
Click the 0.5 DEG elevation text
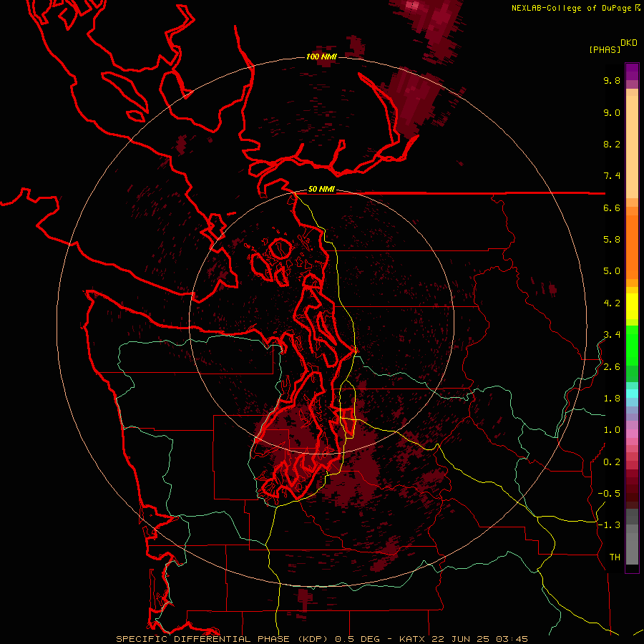coord(357,639)
